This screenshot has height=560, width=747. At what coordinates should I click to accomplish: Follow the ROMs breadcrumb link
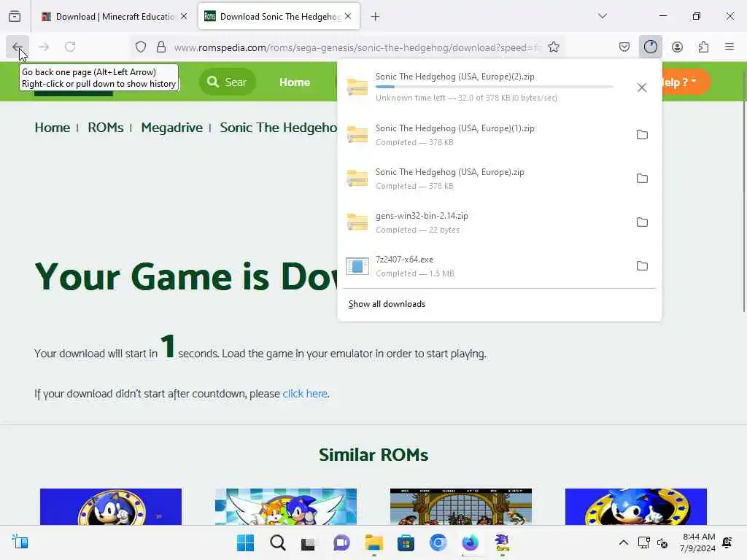[105, 128]
